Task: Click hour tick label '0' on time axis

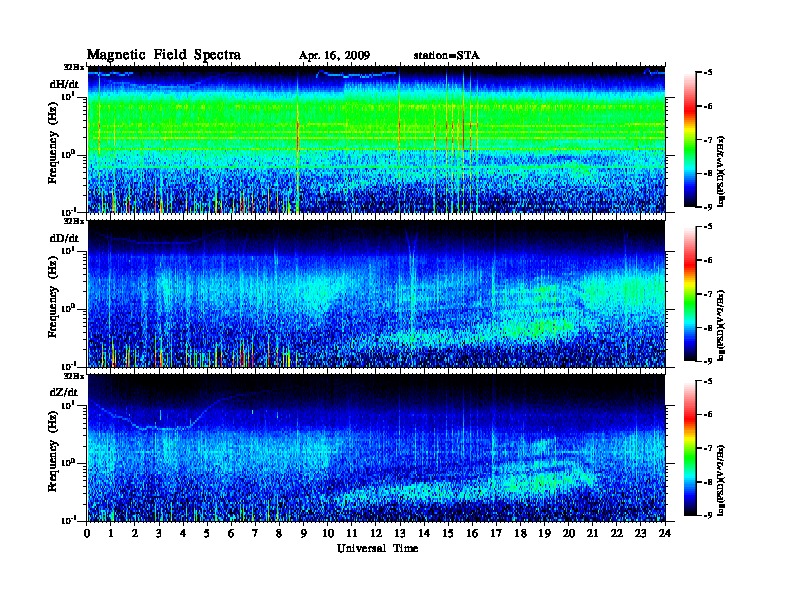Action: 87,533
